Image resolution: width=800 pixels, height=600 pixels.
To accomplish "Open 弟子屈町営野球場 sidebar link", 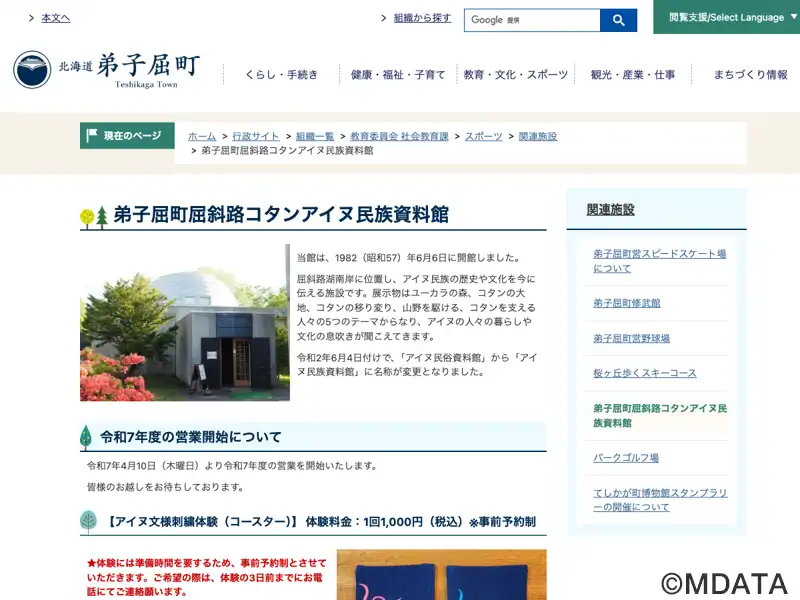I will 631,338.
